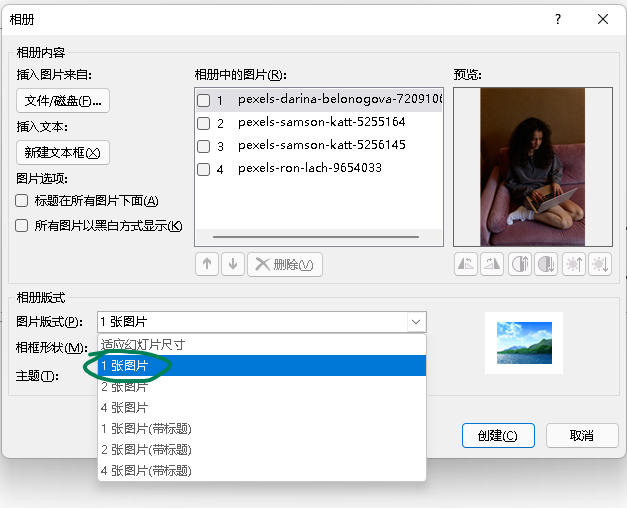627x508 pixels.
Task: Choose 2 张图片(带标题) option
Action: click(x=262, y=450)
